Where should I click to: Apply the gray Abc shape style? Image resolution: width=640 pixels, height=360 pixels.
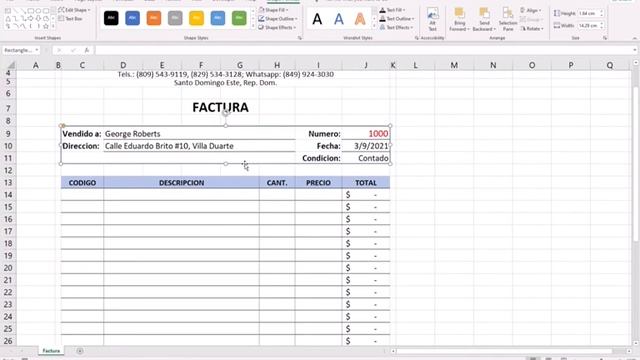tap(175, 18)
